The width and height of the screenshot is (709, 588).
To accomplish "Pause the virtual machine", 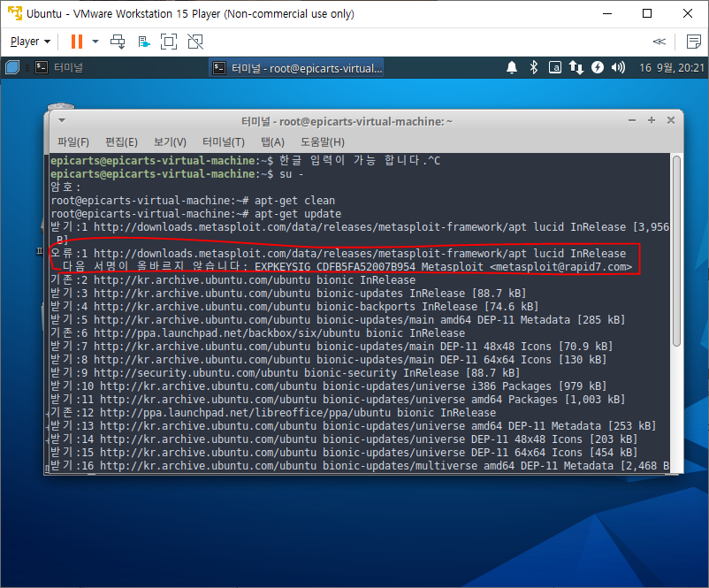I will click(76, 42).
